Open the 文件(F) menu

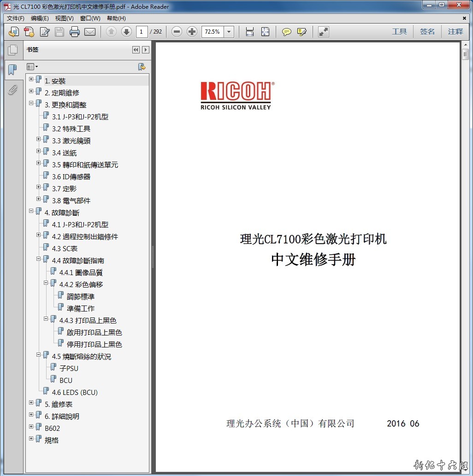16,18
